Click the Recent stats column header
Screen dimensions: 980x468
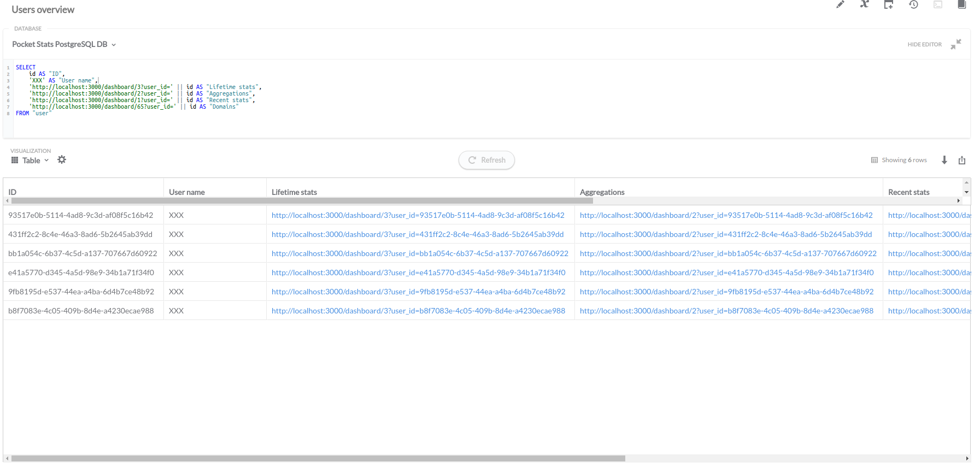(x=908, y=192)
